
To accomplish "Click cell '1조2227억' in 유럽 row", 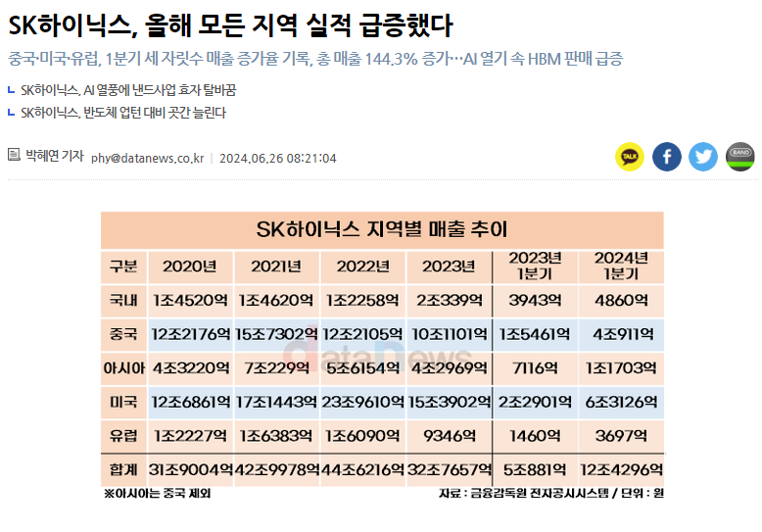I will pos(190,436).
